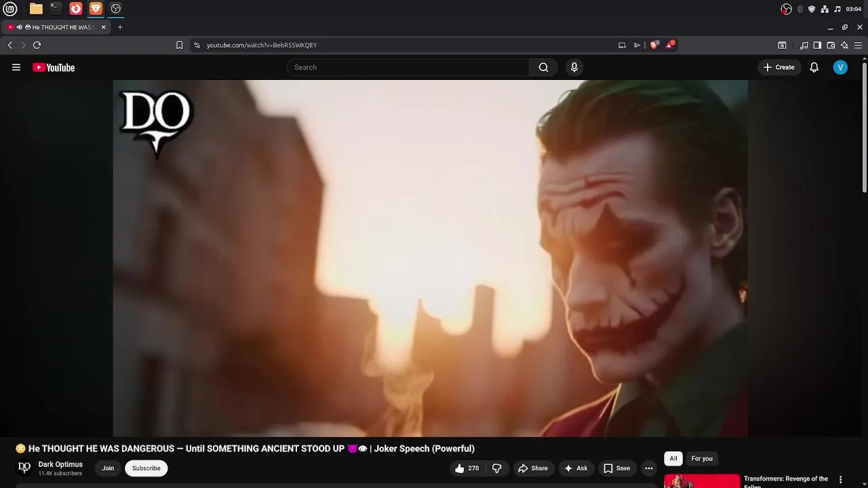Open site settings icon in address bar
The height and width of the screenshot is (488, 868).
(197, 45)
